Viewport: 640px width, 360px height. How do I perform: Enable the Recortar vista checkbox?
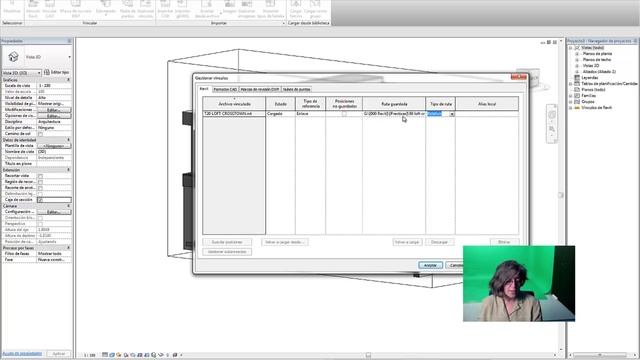coord(40,176)
